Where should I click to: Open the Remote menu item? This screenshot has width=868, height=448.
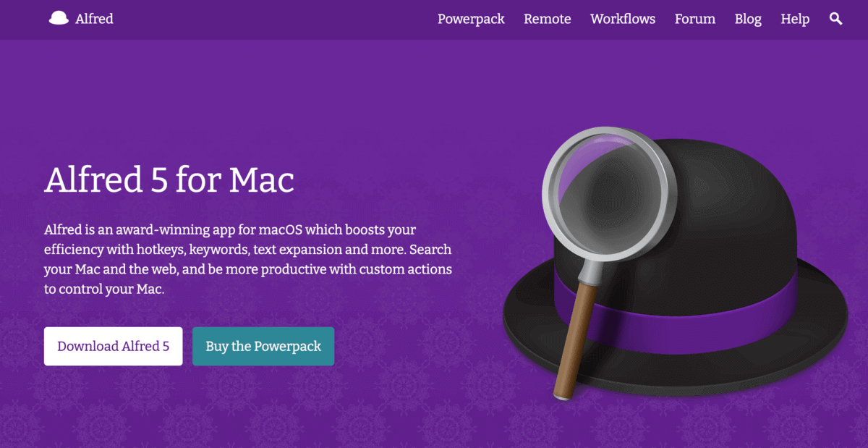click(548, 19)
